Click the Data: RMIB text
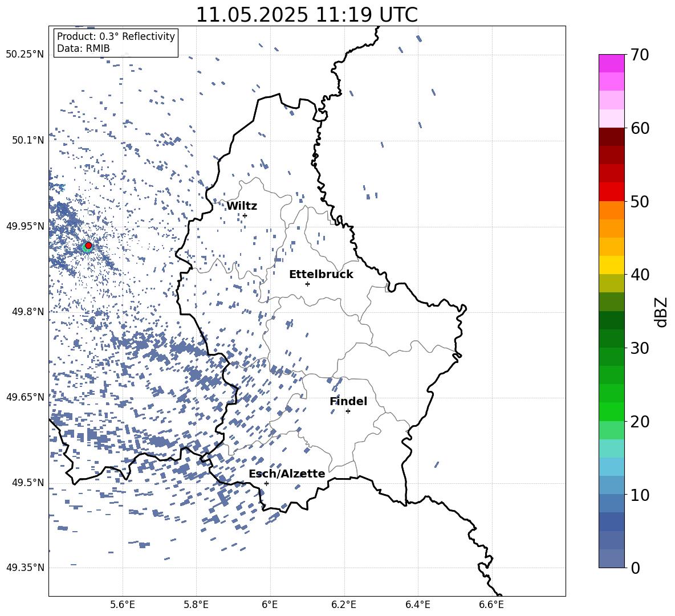The width and height of the screenshot is (675, 616). pos(83,48)
